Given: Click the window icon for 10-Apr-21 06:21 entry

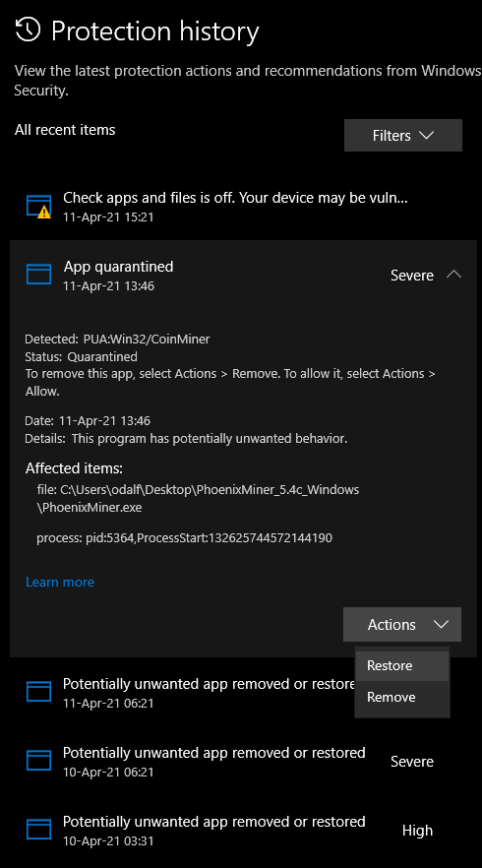Looking at the screenshot, I should (x=38, y=761).
